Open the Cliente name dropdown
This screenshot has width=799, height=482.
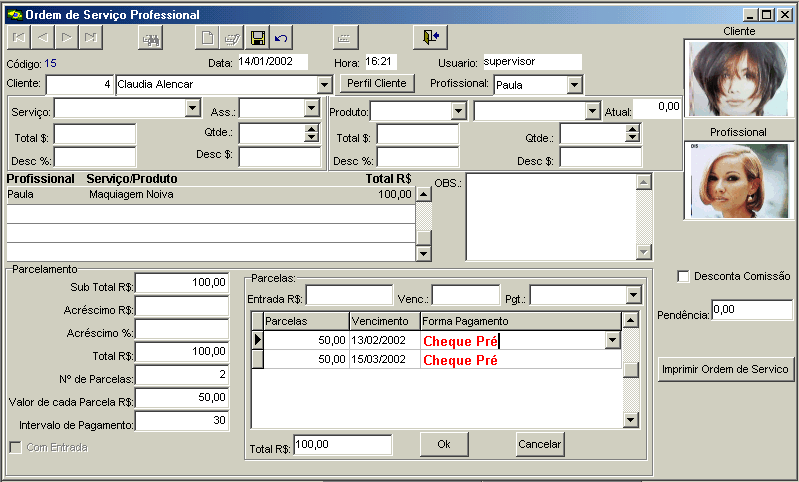[x=323, y=85]
